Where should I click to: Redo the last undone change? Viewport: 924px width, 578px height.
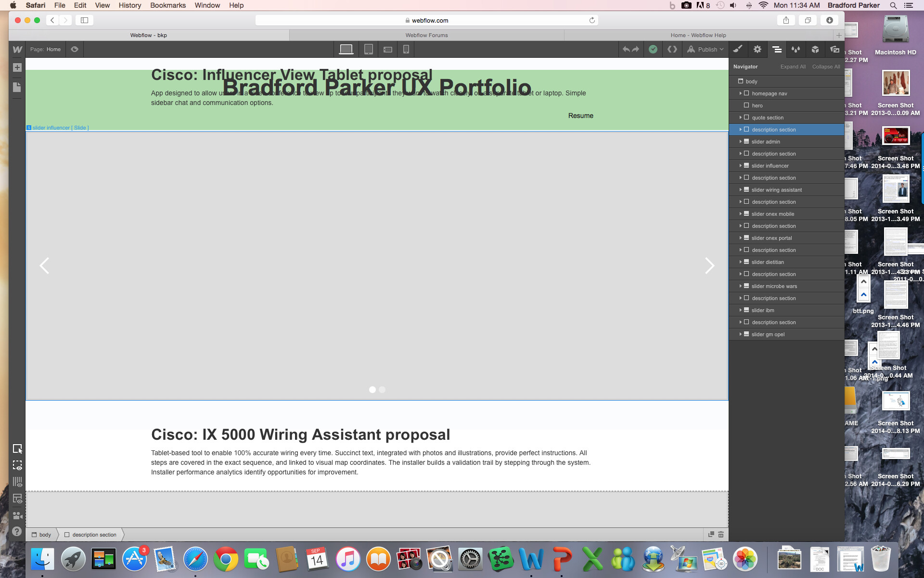tap(636, 49)
